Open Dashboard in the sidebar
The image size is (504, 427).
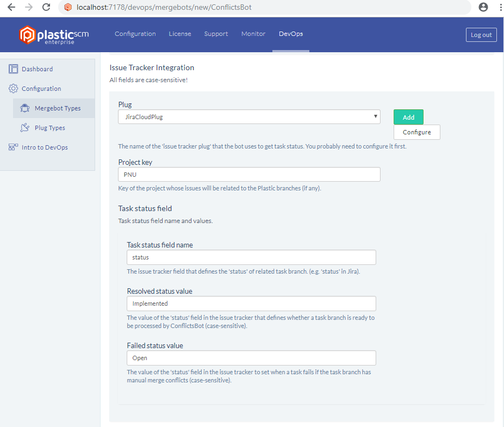38,69
